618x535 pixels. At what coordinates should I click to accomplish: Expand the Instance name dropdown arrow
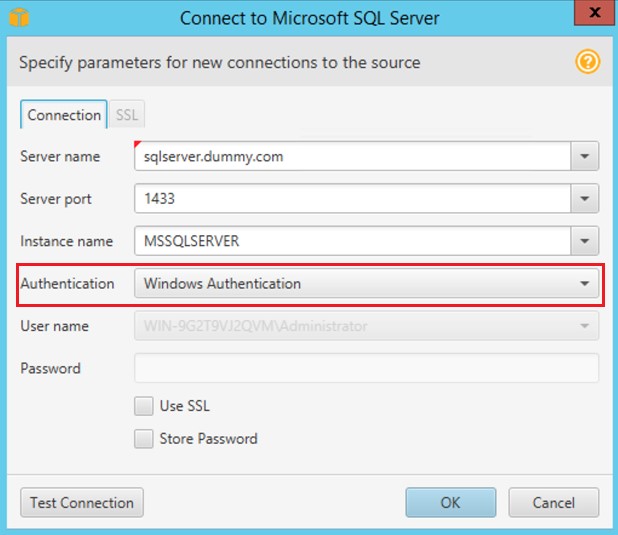pyautogui.click(x=584, y=240)
